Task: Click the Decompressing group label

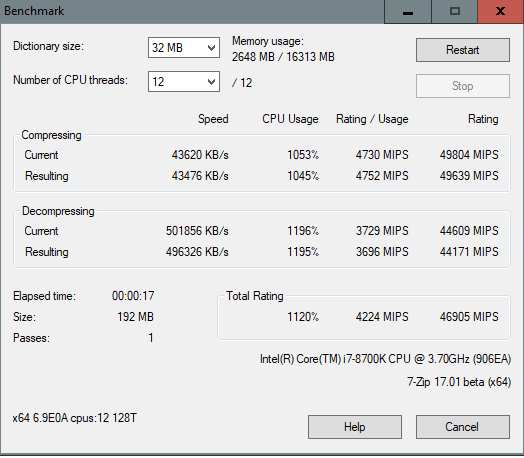Action: tap(58, 211)
